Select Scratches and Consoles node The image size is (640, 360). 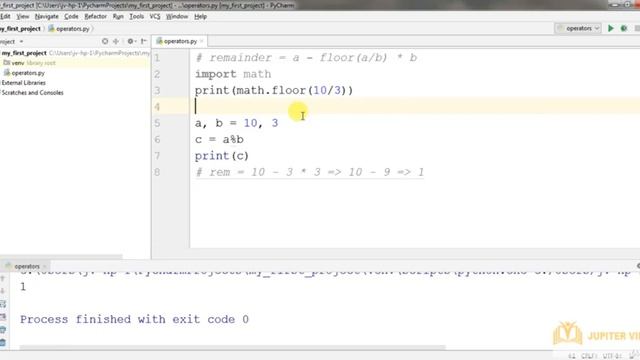32,93
